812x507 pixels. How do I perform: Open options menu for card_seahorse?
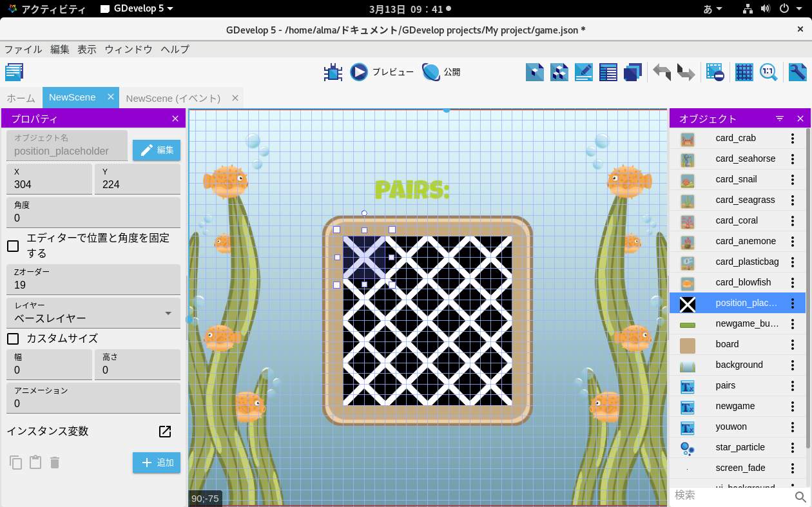click(793, 158)
